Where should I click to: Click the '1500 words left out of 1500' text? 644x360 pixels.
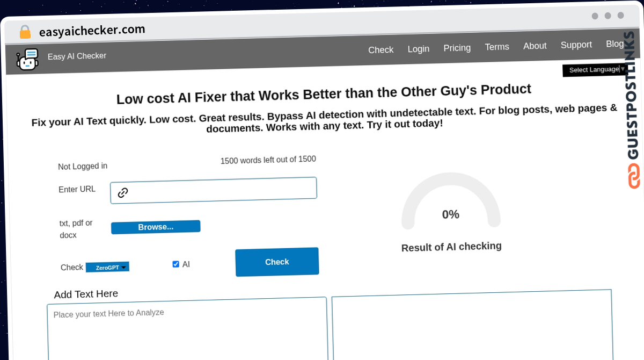(x=268, y=160)
